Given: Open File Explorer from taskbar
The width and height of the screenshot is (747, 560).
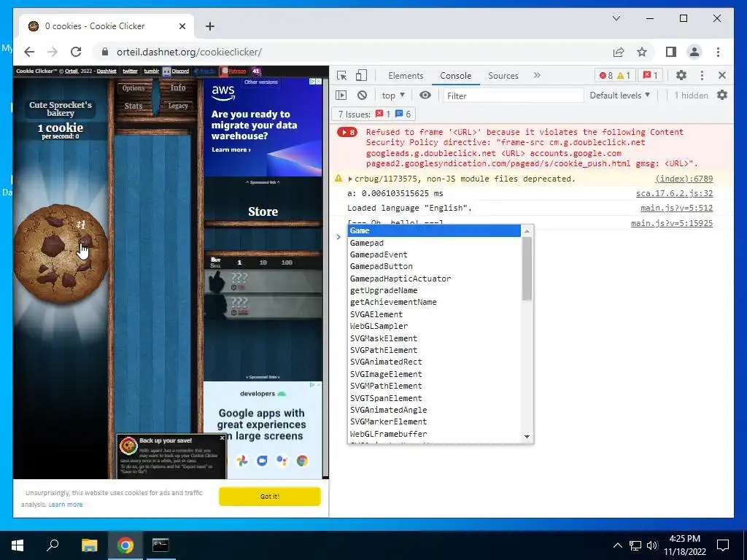Looking at the screenshot, I should 89,545.
